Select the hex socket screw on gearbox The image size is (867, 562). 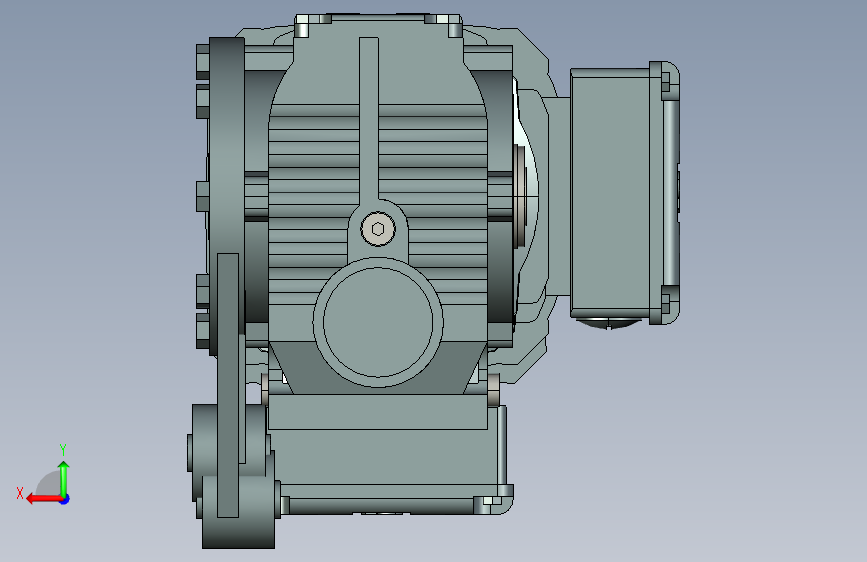pos(378,229)
